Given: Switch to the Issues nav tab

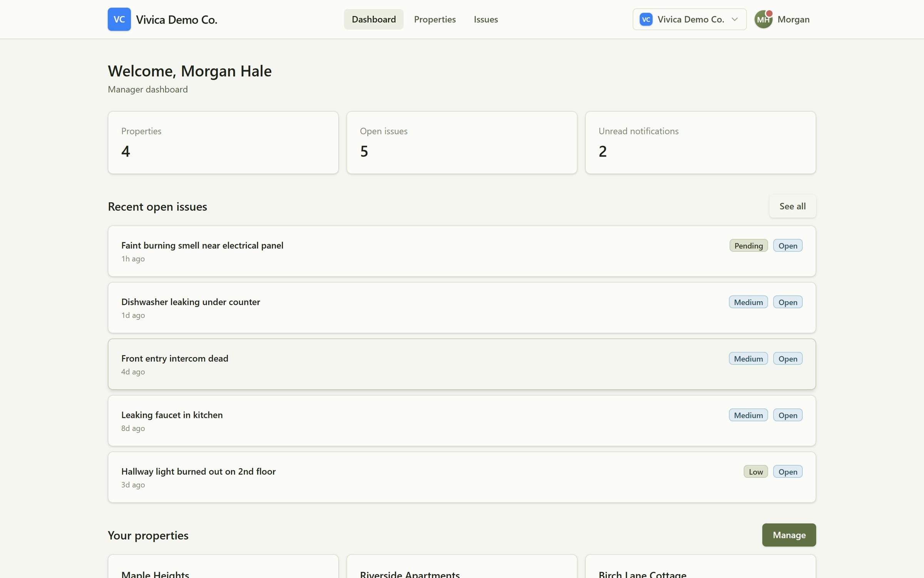Looking at the screenshot, I should (x=485, y=19).
